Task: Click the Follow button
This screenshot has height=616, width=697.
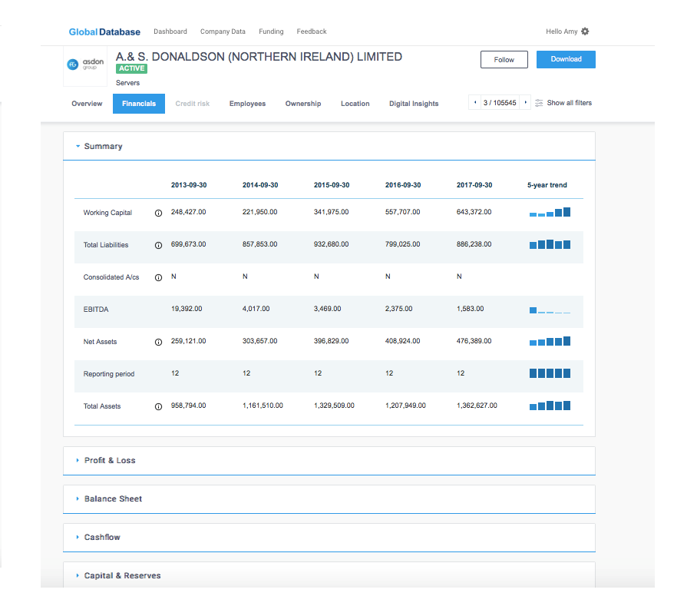Action: [504, 60]
